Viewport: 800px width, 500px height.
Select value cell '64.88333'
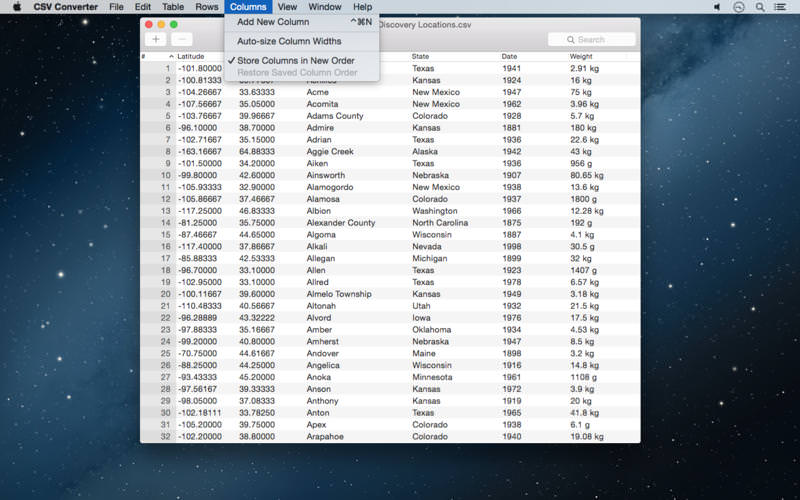[x=257, y=152]
